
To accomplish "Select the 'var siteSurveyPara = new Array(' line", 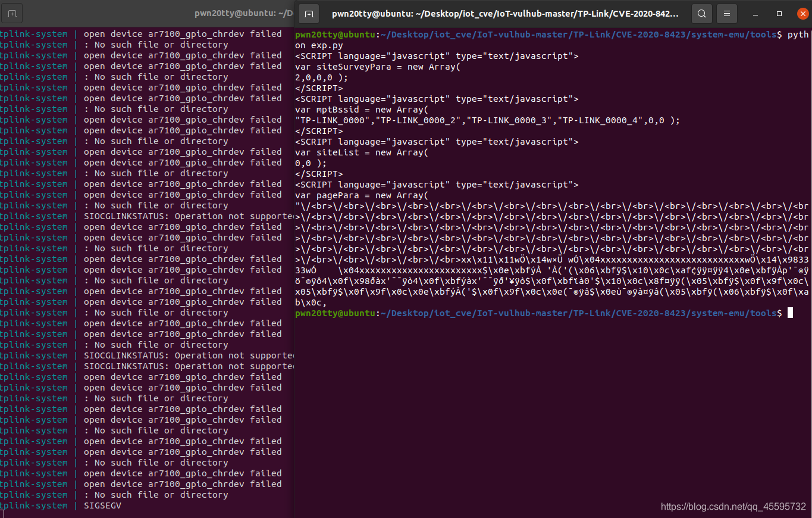I will pos(378,67).
